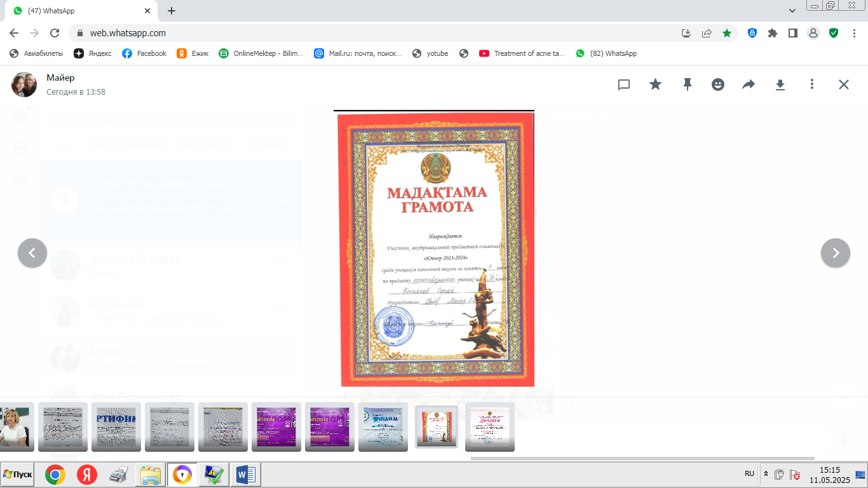
Task: Select the highlighted Грамота thumbnail
Action: pyautogui.click(x=437, y=427)
